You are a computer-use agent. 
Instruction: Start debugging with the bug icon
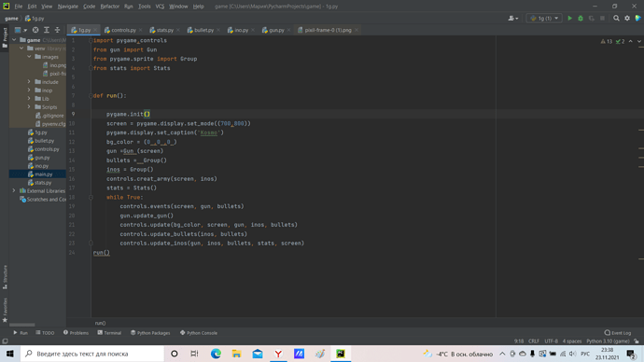(581, 18)
